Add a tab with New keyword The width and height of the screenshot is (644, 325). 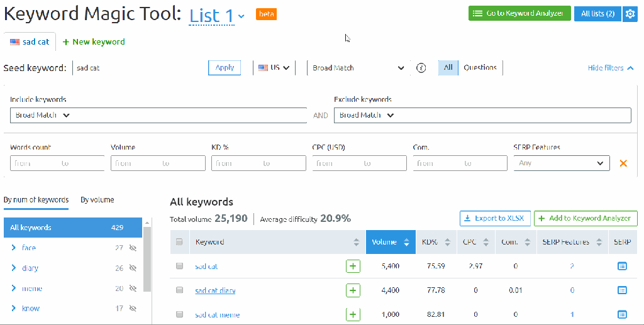point(94,42)
